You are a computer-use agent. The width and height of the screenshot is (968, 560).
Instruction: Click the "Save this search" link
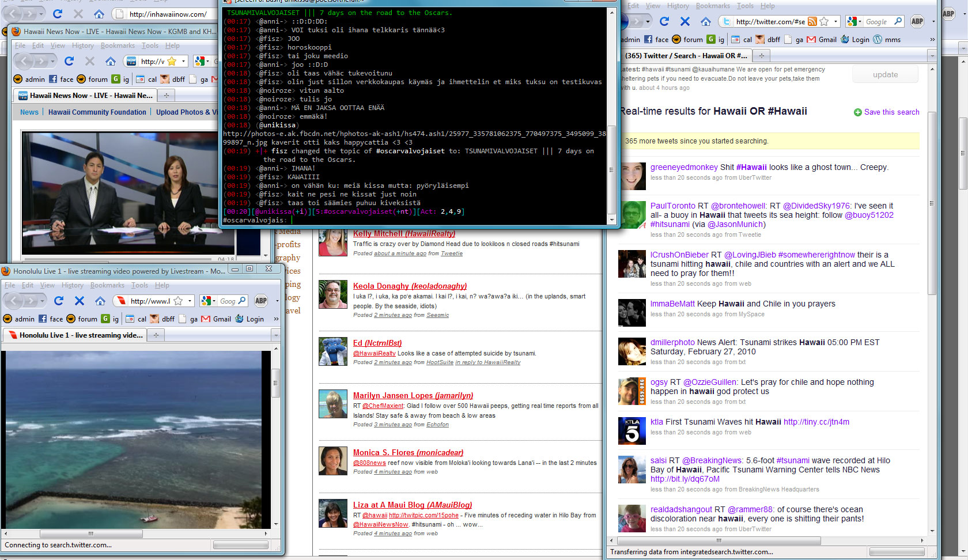[x=891, y=112]
